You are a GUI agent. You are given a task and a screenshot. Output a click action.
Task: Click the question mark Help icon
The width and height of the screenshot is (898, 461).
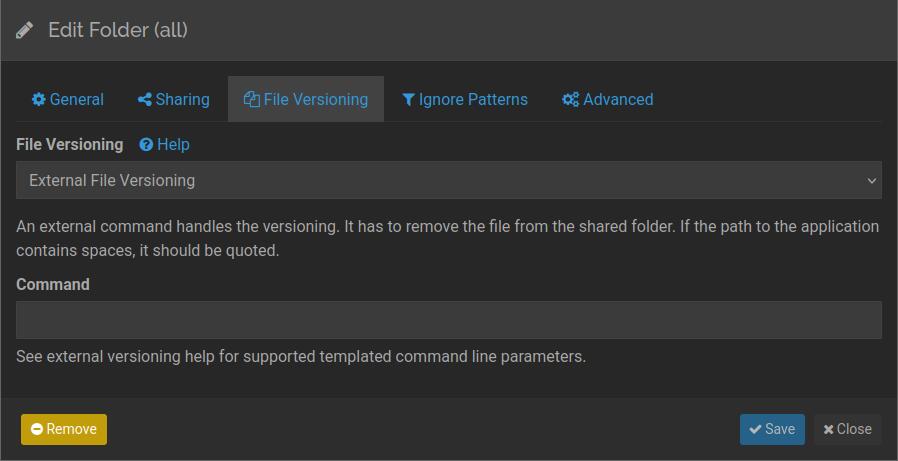146,145
